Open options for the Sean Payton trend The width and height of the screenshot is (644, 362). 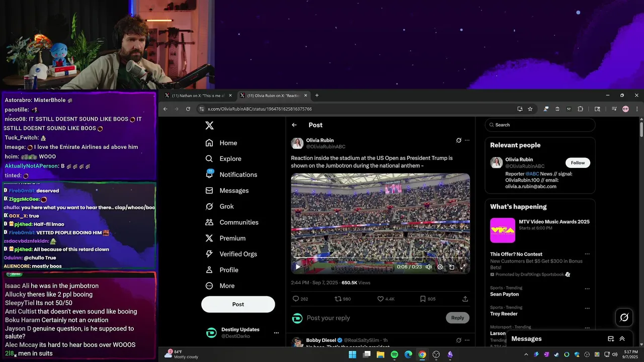(x=587, y=289)
